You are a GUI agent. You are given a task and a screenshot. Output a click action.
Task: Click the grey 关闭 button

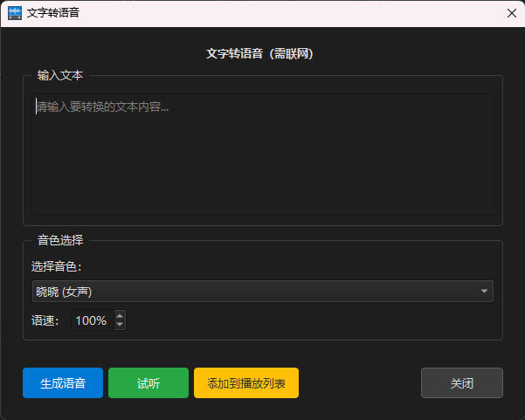pos(461,382)
